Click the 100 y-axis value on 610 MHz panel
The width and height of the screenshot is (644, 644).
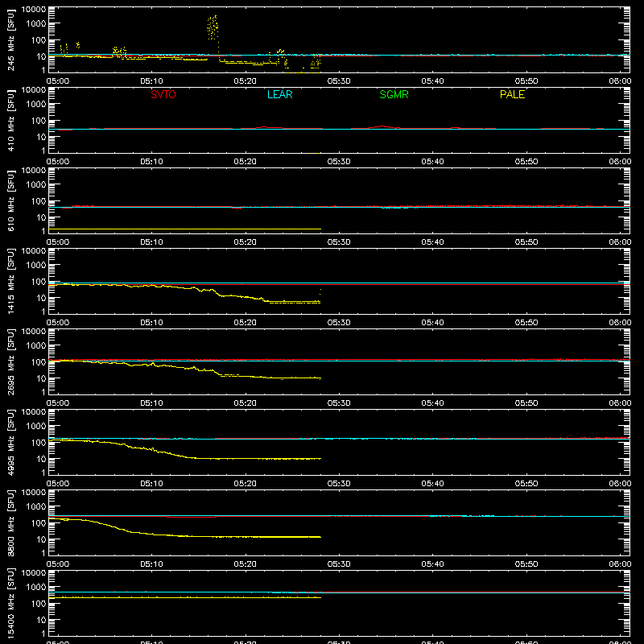(38, 200)
